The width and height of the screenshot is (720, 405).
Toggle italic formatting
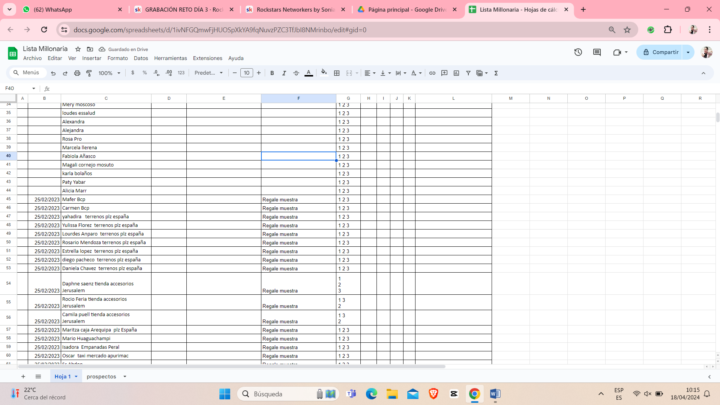(283, 73)
